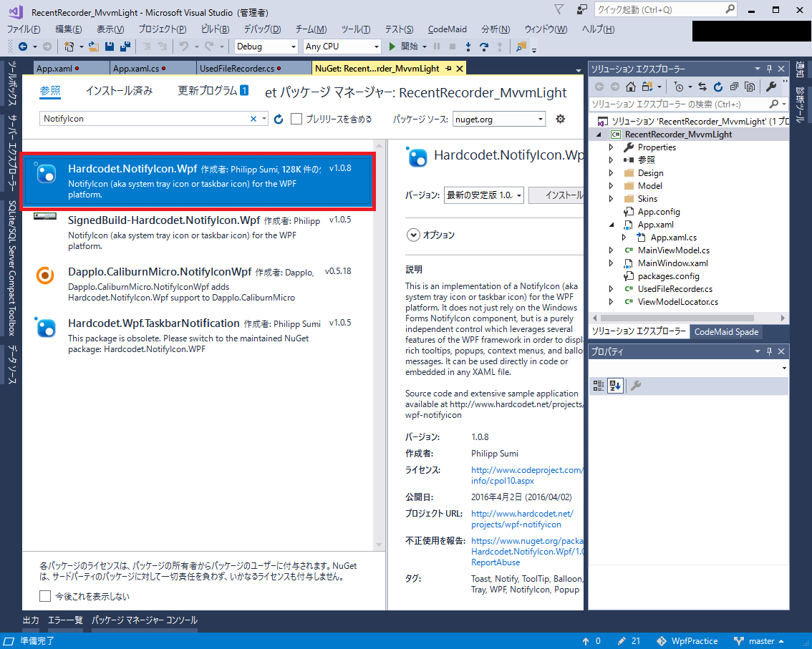Screen dimensions: 812x649
Task: Click the Save All icon
Action: tap(125, 47)
